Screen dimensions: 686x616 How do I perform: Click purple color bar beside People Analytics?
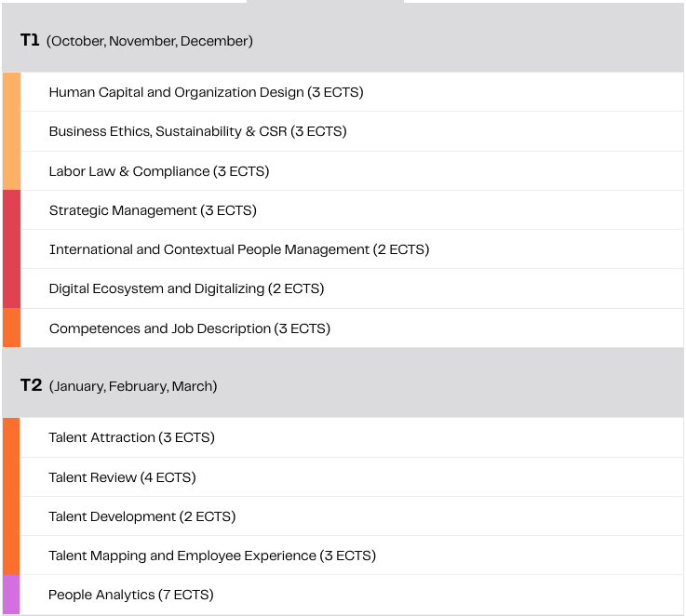11,595
